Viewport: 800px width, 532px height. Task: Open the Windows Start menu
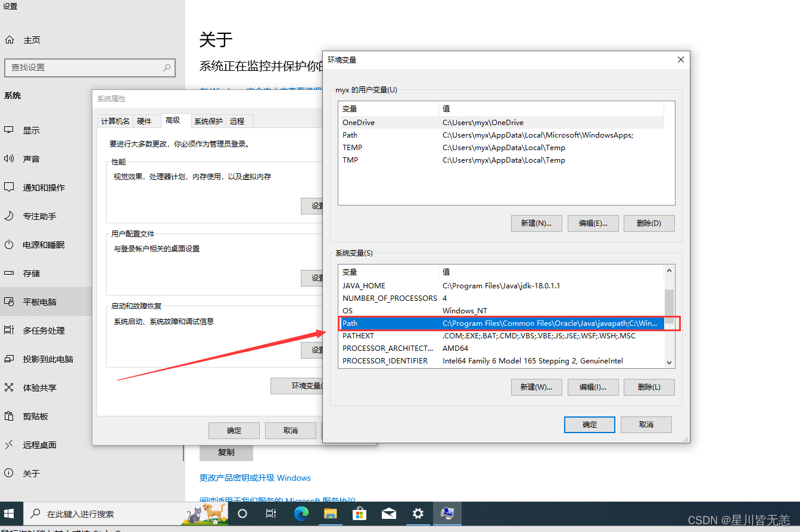pos(10,514)
